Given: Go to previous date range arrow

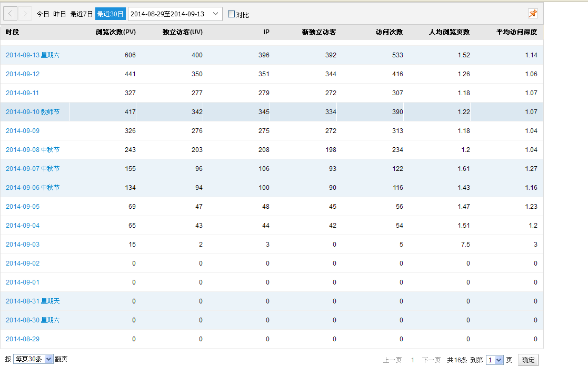Looking at the screenshot, I should [11, 14].
